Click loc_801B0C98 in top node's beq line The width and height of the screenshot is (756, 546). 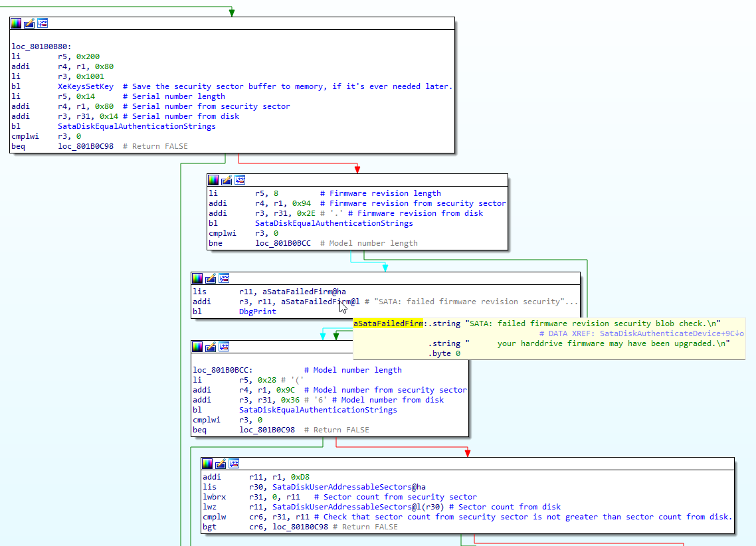click(x=86, y=146)
